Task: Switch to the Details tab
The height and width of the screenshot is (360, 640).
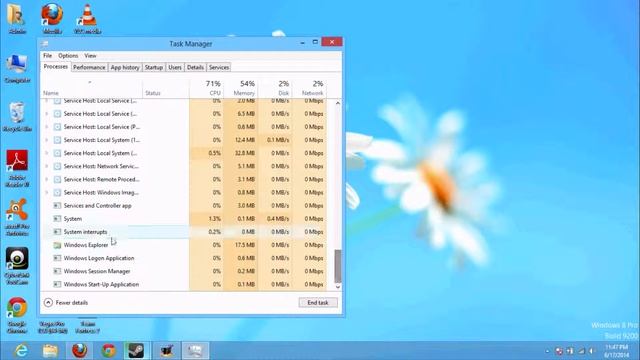Action: (x=195, y=67)
